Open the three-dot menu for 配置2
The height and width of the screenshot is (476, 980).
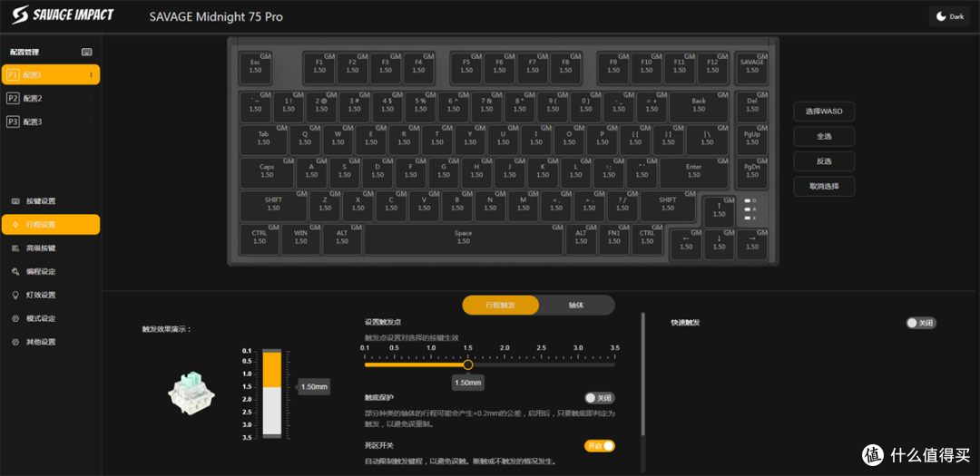point(92,98)
